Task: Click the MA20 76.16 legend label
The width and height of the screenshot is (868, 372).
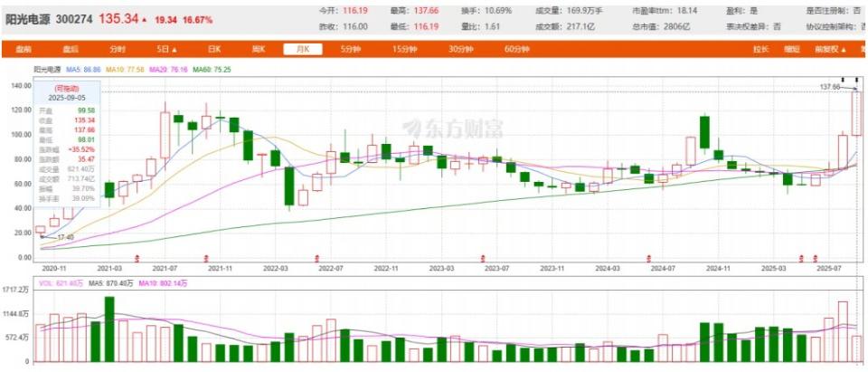Action: (x=169, y=70)
